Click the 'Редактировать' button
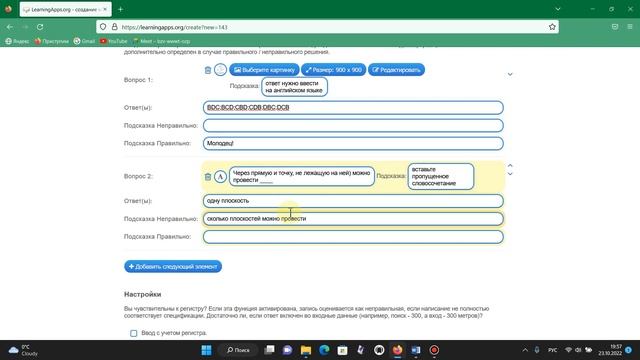 click(396, 70)
